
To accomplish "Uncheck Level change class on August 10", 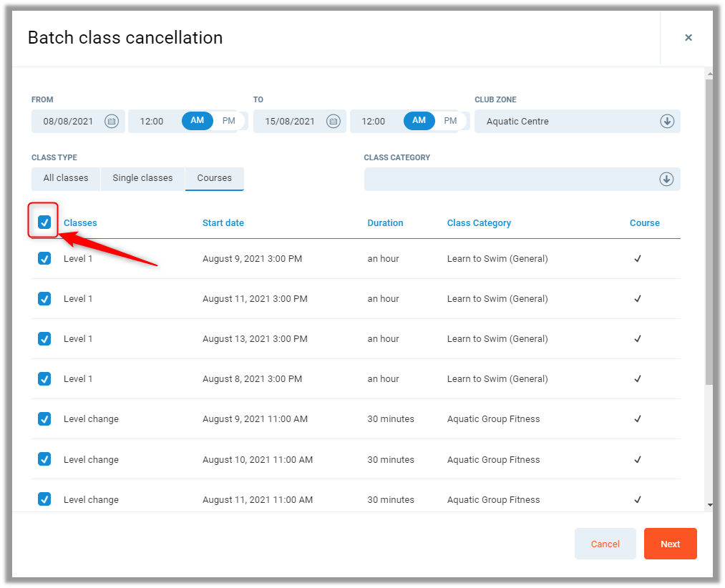I will (x=44, y=459).
